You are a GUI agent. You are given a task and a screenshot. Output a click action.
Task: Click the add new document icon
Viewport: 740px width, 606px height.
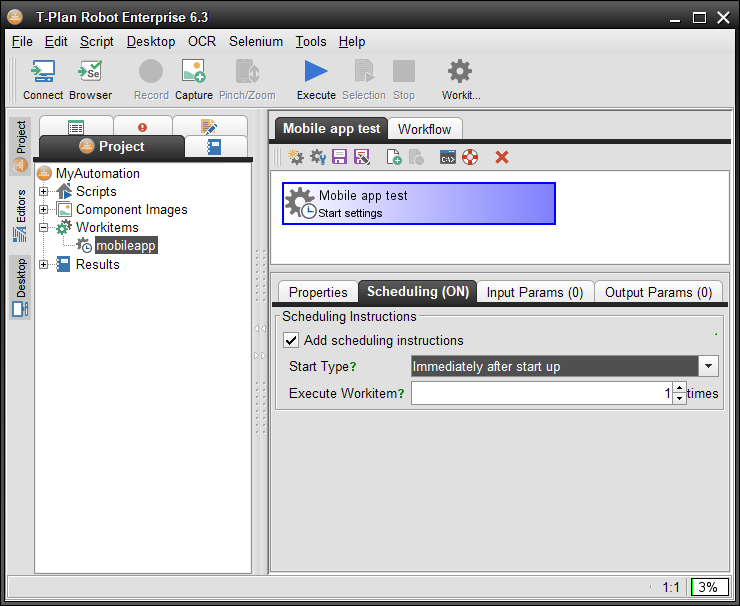[x=394, y=157]
